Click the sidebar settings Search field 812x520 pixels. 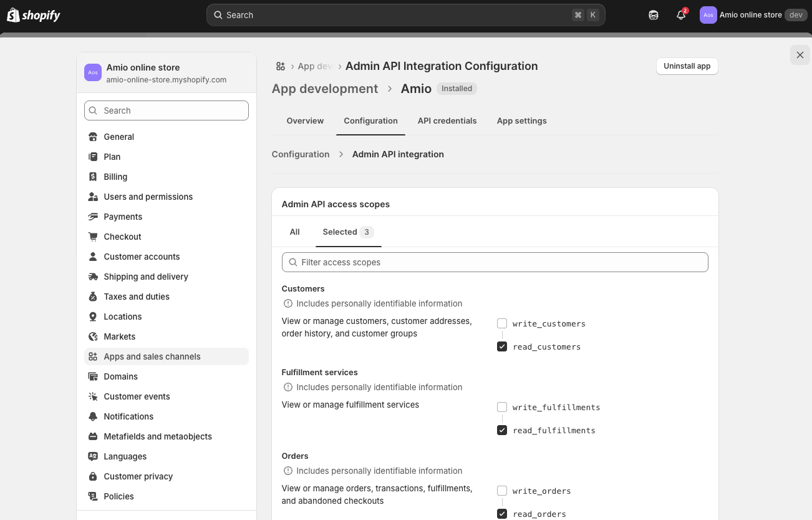pos(167,110)
